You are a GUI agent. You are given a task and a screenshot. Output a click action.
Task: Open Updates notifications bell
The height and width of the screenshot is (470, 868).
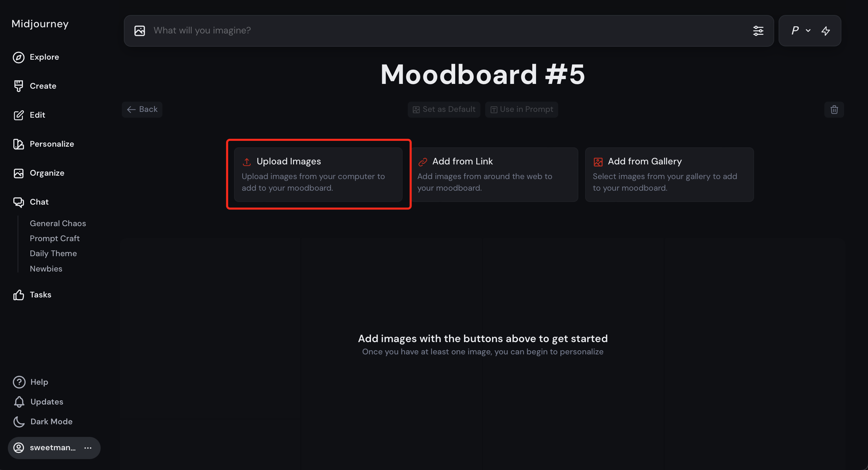tap(19, 402)
